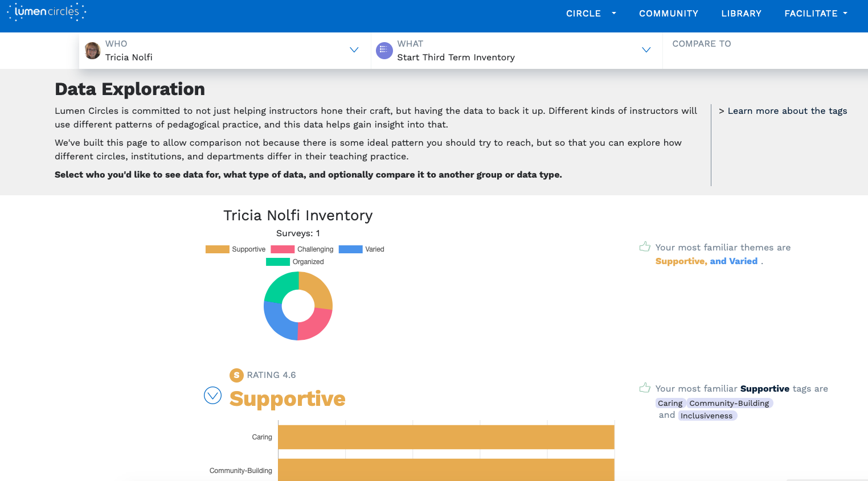Expand the WHAT selector chevron
This screenshot has height=481, width=868.
tap(646, 50)
